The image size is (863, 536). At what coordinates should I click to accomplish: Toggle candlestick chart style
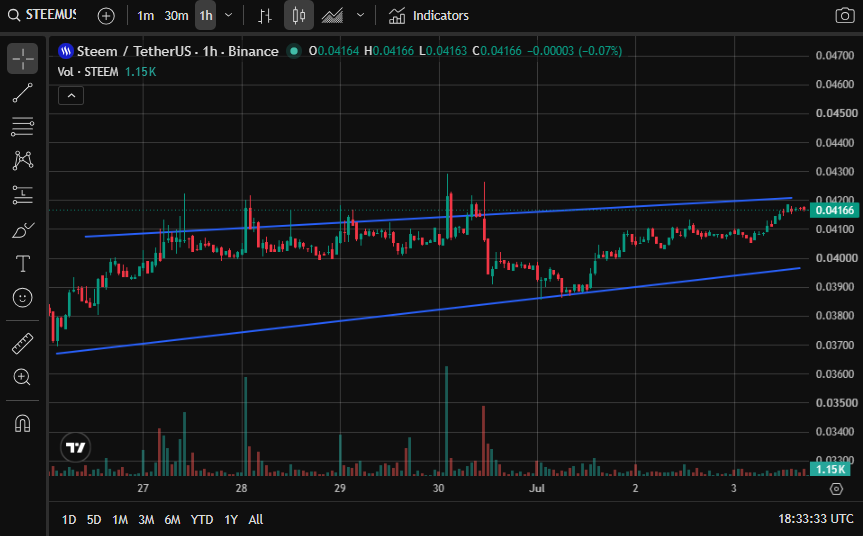tap(299, 15)
